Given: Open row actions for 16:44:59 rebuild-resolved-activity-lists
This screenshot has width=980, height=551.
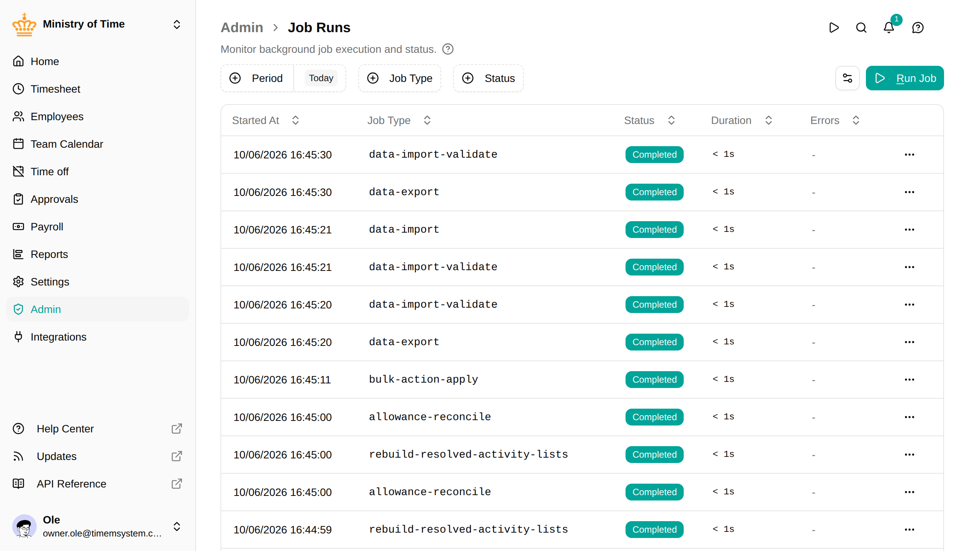Looking at the screenshot, I should tap(910, 530).
